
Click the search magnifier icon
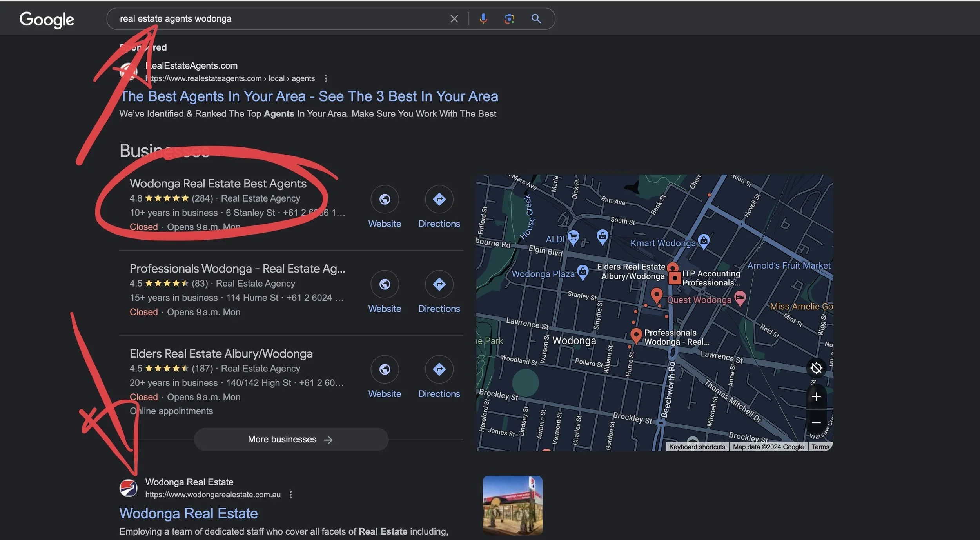[x=536, y=18]
